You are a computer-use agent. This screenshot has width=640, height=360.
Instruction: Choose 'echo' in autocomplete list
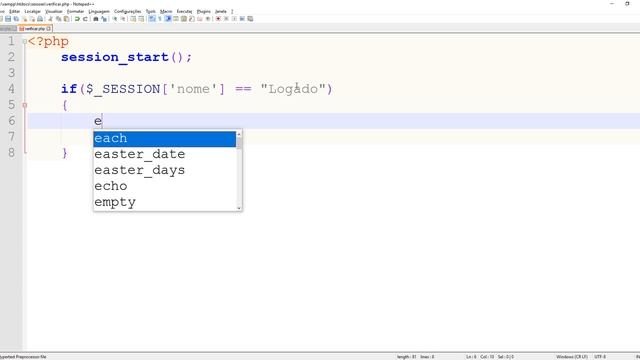coord(164,186)
